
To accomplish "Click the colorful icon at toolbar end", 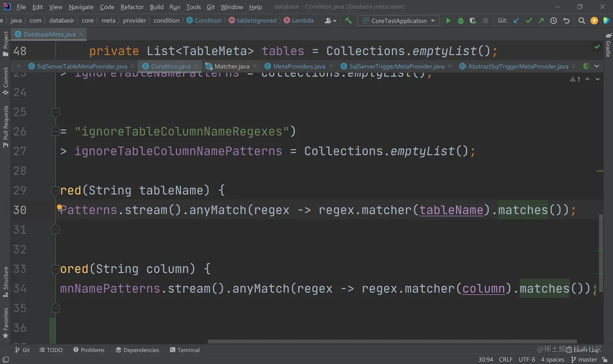I will 607,21.
